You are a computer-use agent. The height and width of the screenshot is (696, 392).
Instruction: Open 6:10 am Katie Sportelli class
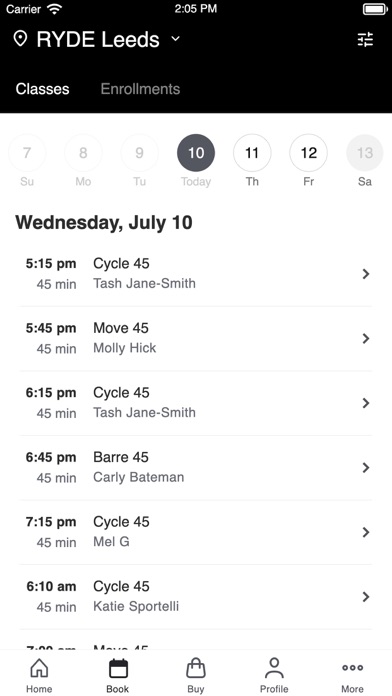[x=196, y=597]
